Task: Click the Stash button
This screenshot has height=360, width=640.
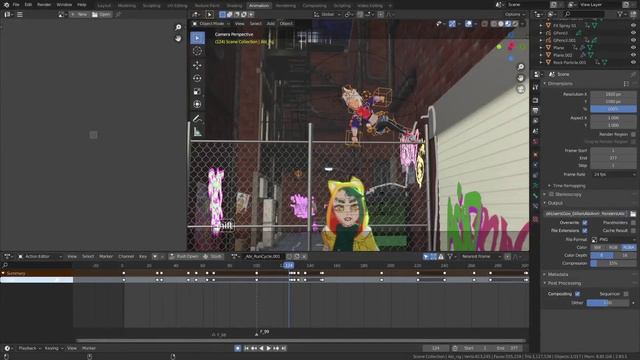Action: click(213, 256)
